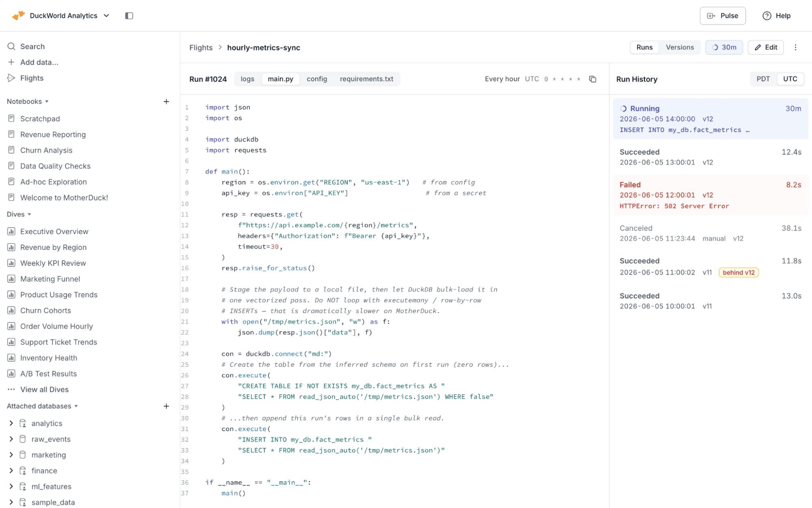Expand the marketing database tree

tap(11, 455)
